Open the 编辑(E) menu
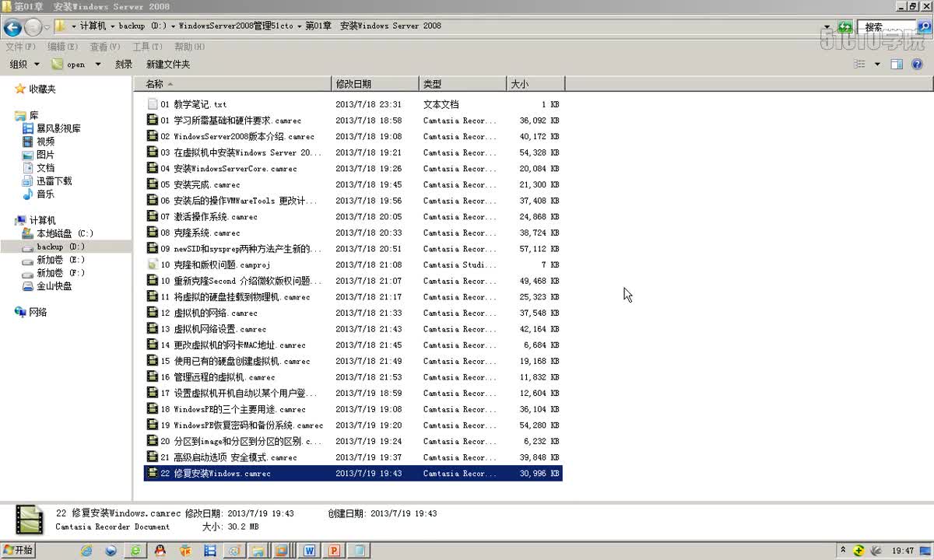The image size is (934, 560). click(62, 47)
